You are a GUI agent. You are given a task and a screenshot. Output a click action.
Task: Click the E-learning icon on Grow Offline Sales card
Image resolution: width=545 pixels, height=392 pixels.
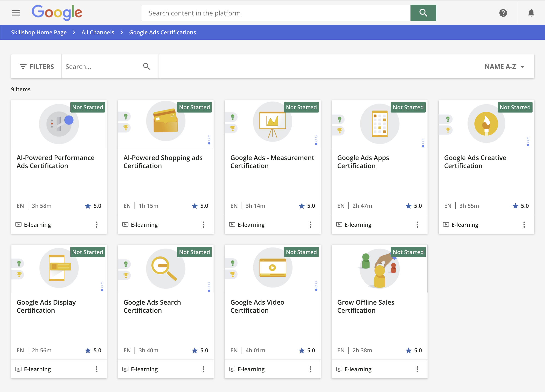pos(339,369)
